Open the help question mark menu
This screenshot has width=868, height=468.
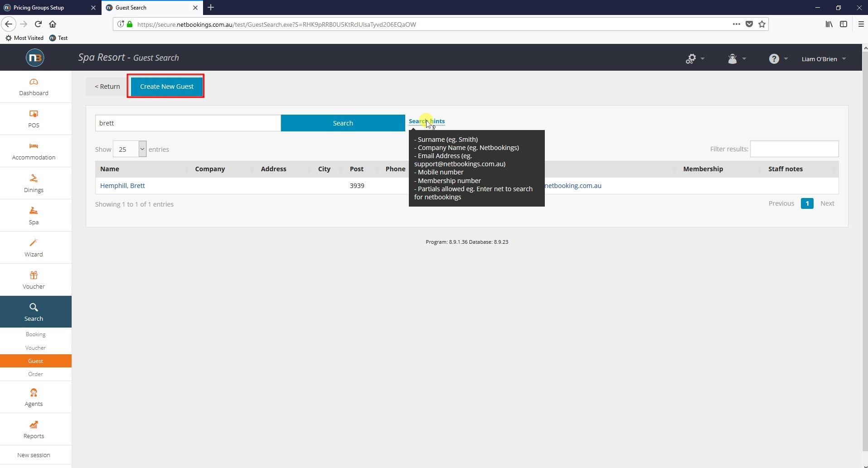click(778, 59)
